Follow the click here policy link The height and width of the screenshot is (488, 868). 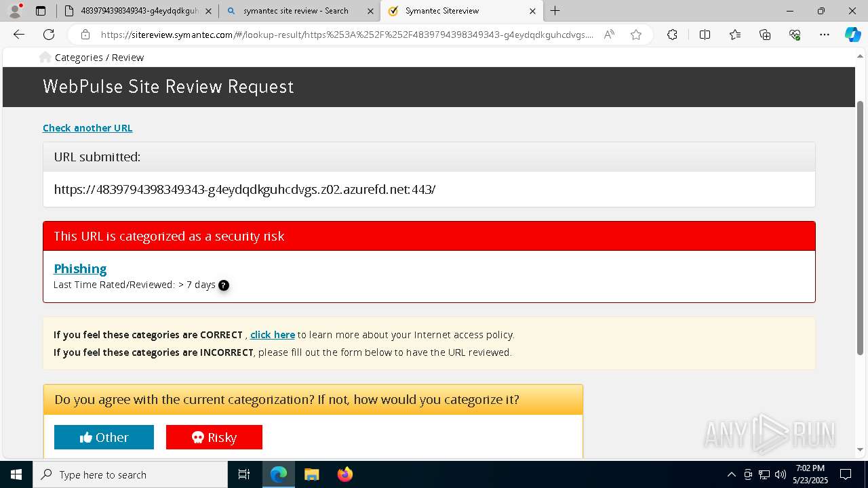click(273, 335)
